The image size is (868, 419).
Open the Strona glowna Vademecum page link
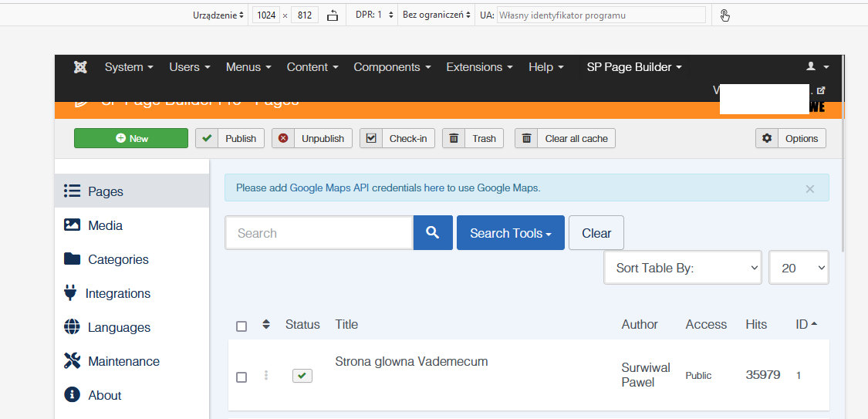click(411, 361)
